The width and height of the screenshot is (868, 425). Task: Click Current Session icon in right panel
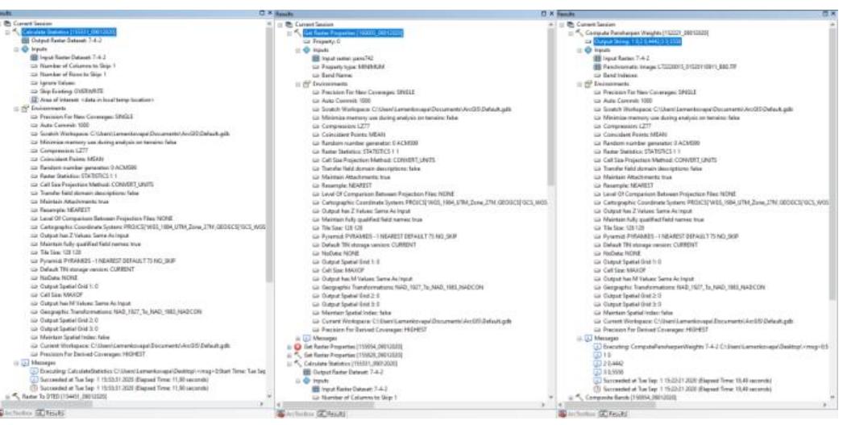coord(570,25)
